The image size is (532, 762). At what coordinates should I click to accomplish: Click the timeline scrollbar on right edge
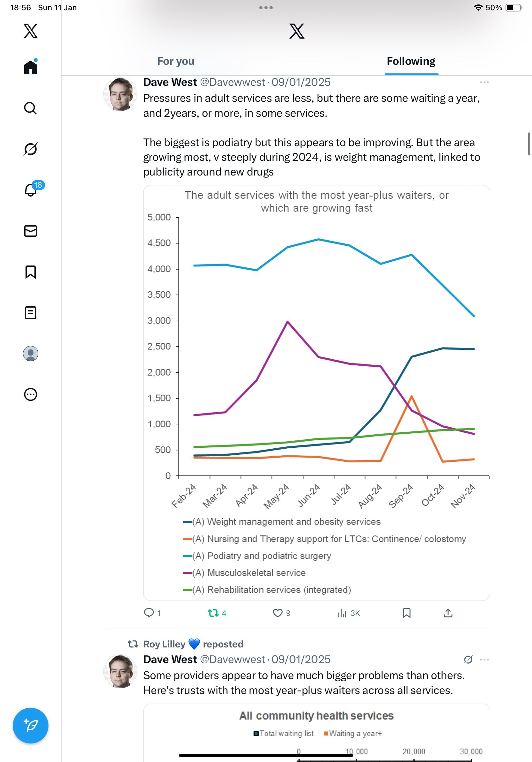[x=529, y=144]
